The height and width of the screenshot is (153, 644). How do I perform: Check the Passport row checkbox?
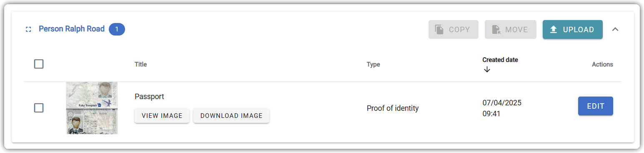(x=39, y=108)
